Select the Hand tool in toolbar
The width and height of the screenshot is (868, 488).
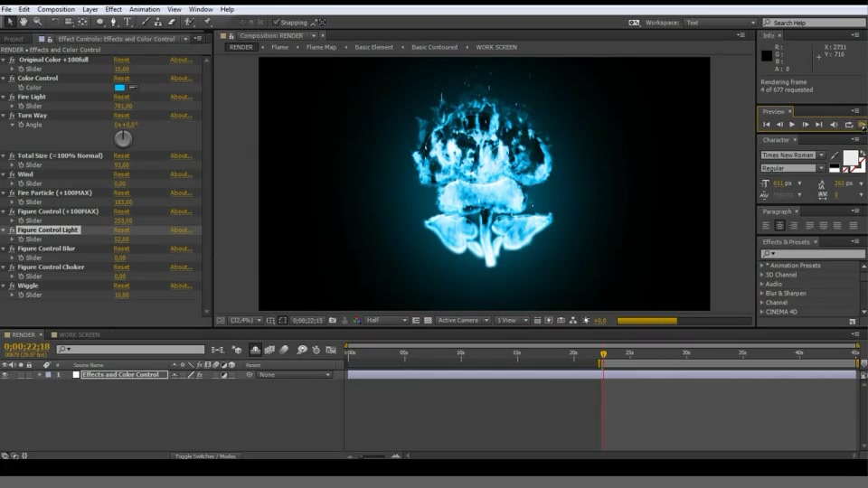tap(24, 22)
